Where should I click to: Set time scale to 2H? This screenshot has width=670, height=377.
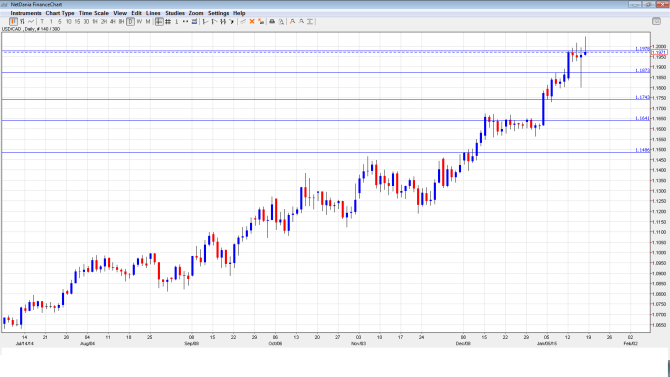point(104,21)
